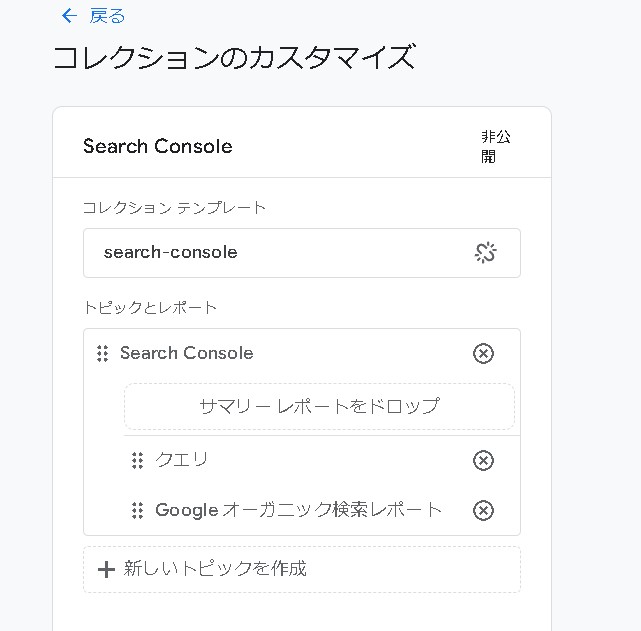Select the Search Console topic name
641x631 pixels.
pos(187,353)
